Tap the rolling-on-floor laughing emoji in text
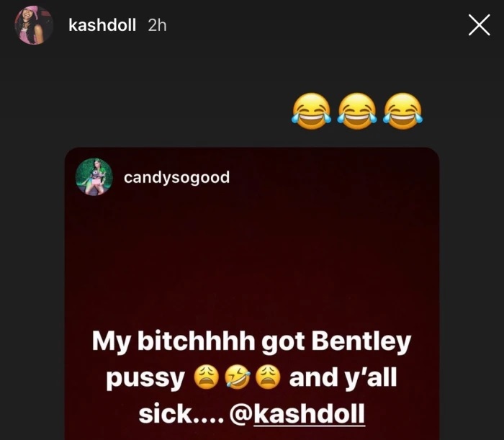 point(238,377)
